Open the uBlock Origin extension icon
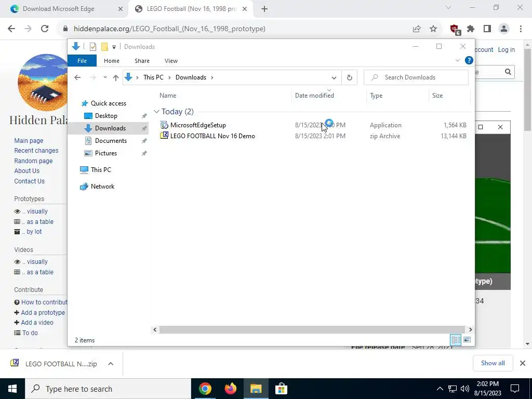The height and width of the screenshot is (399, 532). [x=455, y=30]
